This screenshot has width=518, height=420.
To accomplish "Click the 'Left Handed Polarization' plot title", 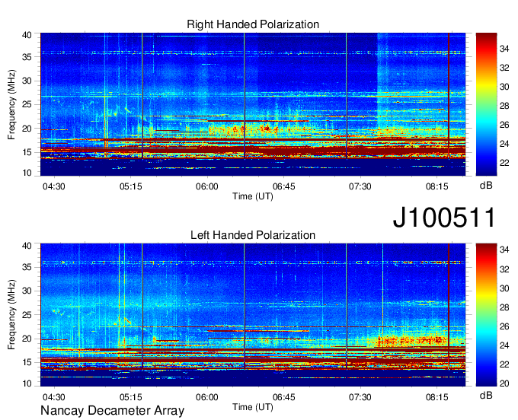I will coord(253,235).
